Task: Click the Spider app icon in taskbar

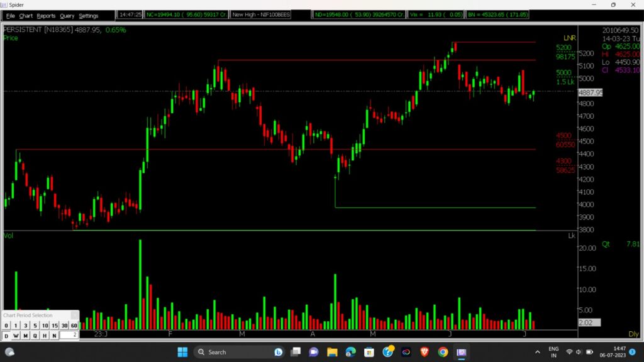Action: click(461, 352)
